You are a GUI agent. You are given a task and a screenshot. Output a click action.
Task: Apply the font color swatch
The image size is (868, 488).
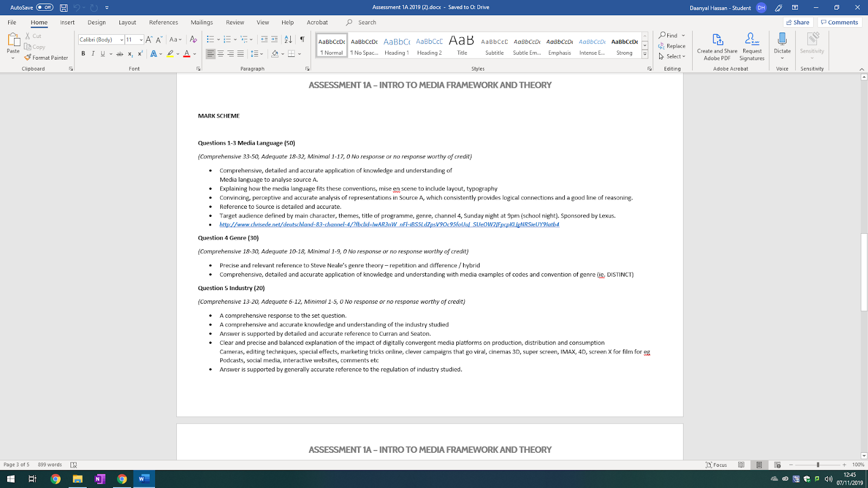[x=187, y=54]
